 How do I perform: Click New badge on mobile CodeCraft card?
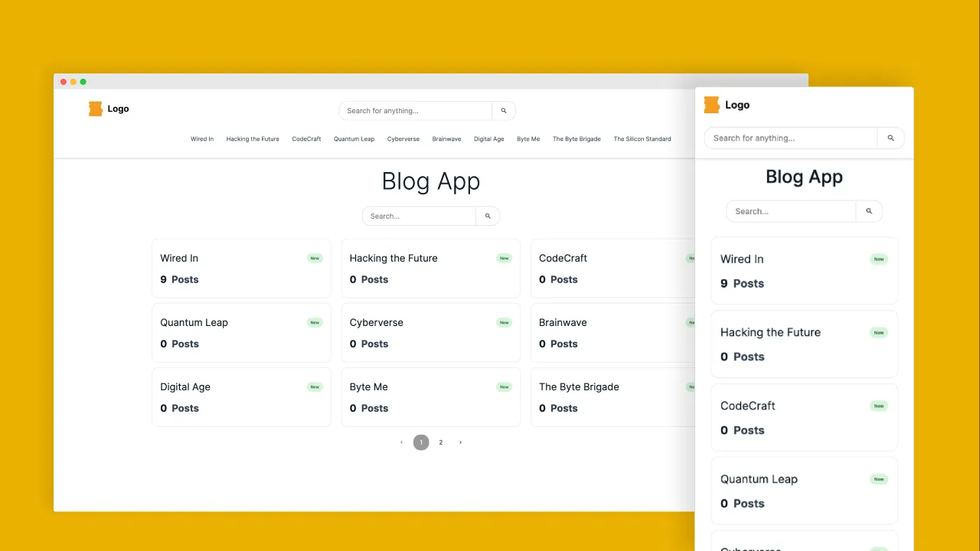[879, 406]
